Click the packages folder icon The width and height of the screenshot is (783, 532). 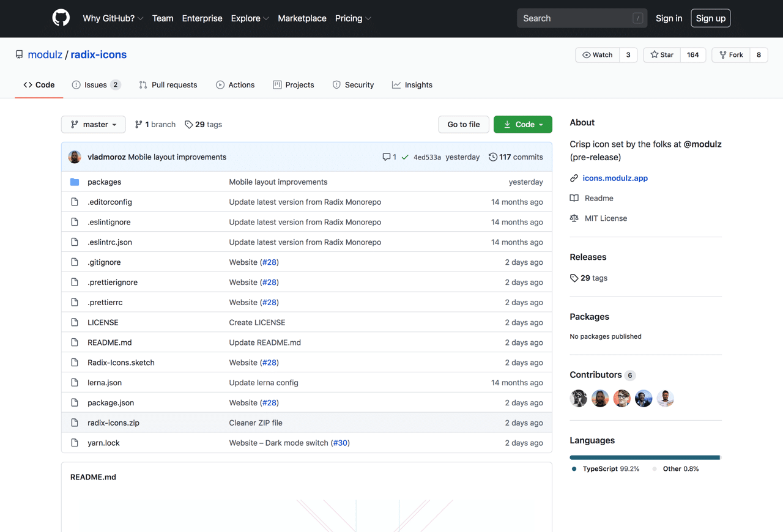(75, 182)
